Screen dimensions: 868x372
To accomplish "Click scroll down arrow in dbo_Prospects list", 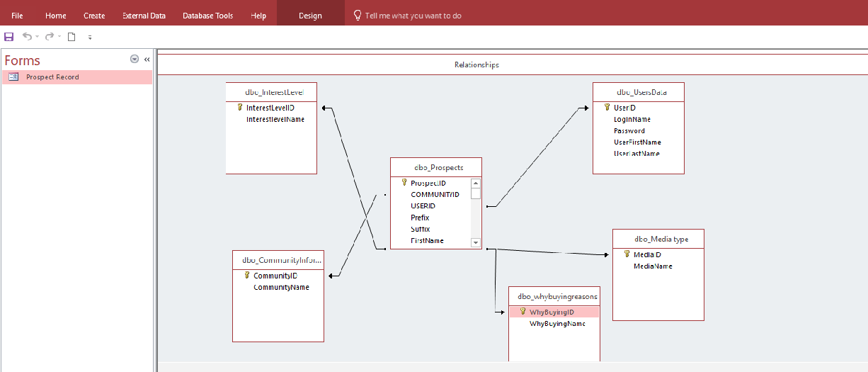I will coord(476,242).
